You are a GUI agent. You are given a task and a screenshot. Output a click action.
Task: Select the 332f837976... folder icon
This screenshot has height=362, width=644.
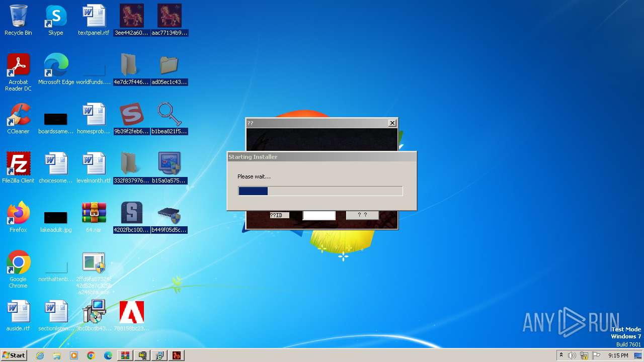[131, 168]
